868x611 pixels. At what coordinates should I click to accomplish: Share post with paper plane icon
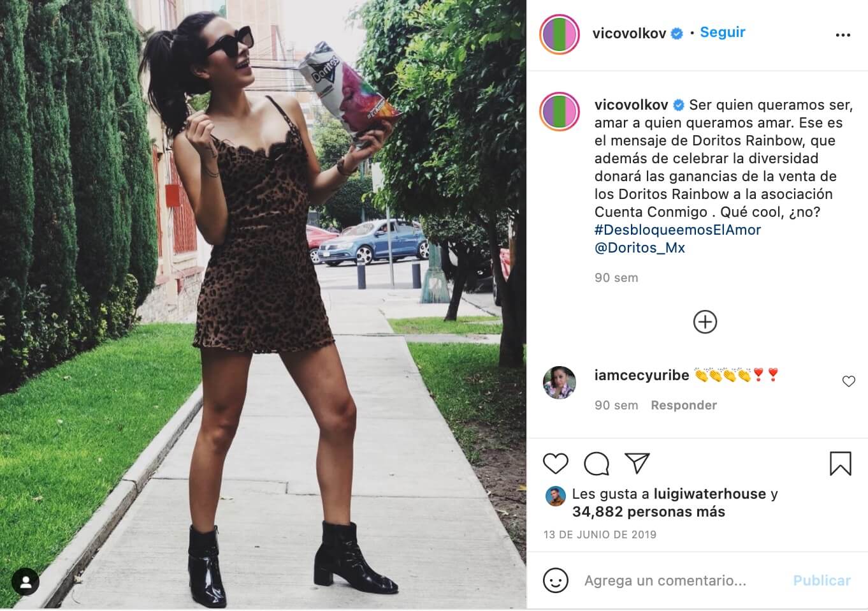pyautogui.click(x=637, y=464)
